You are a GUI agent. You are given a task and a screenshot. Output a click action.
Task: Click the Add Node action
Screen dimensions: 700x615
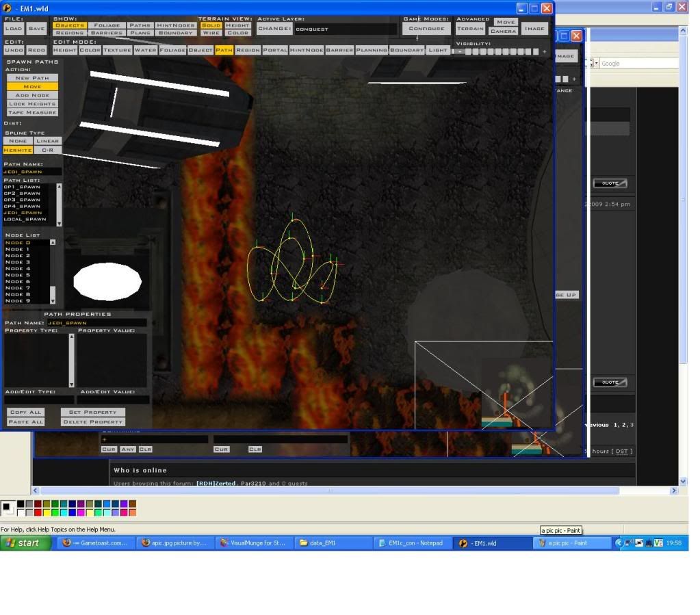(32, 95)
